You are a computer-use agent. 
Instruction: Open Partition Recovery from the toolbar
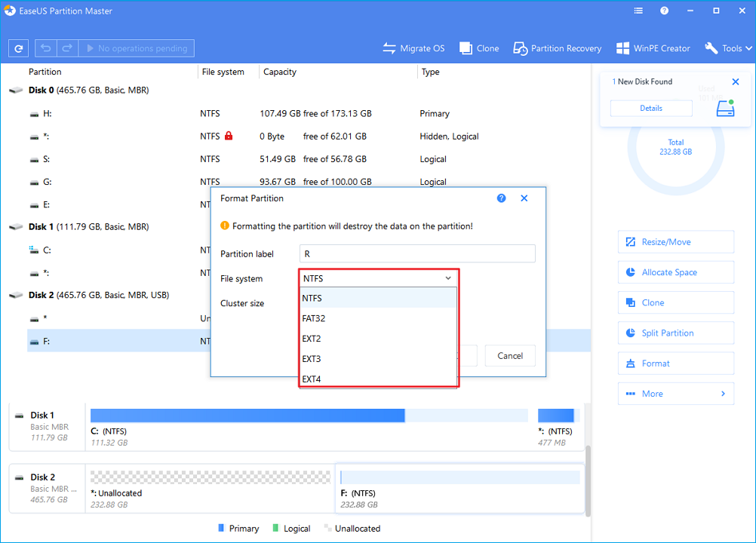click(x=557, y=48)
